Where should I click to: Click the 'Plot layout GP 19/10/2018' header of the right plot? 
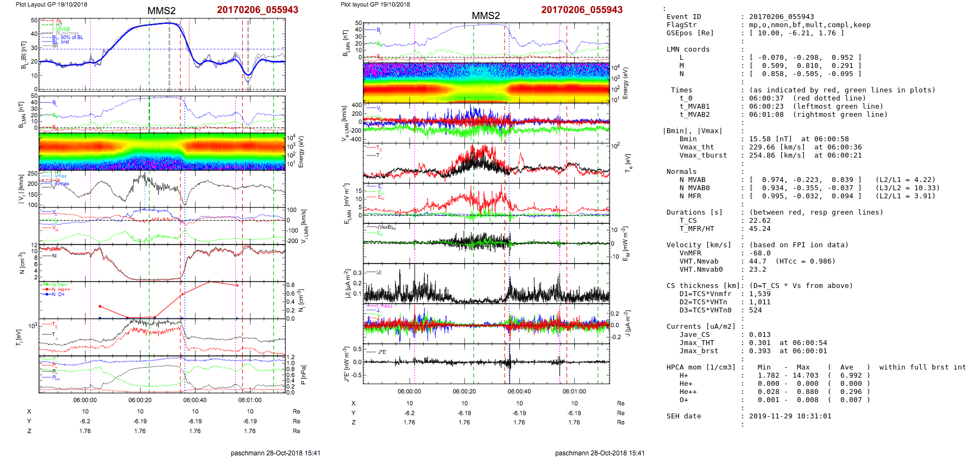(x=375, y=4)
